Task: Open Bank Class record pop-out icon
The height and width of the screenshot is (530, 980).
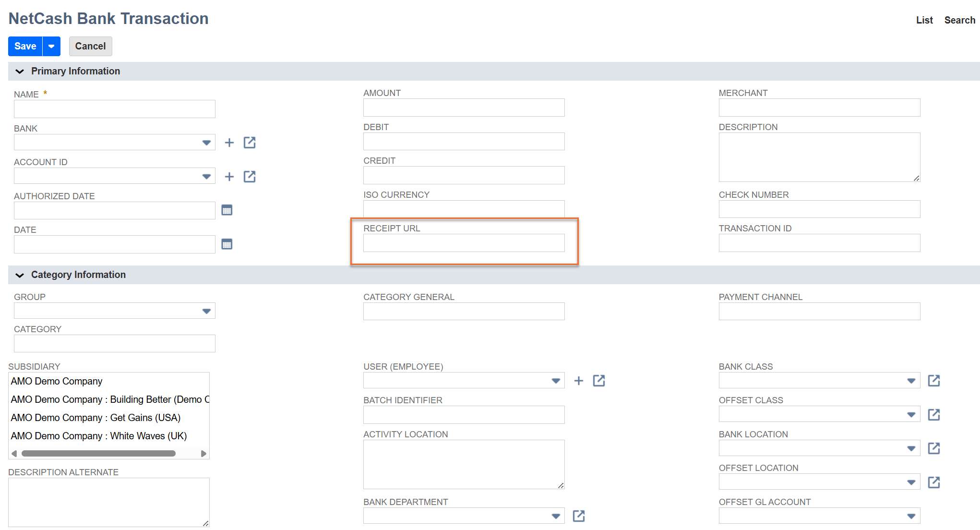Action: click(x=934, y=381)
